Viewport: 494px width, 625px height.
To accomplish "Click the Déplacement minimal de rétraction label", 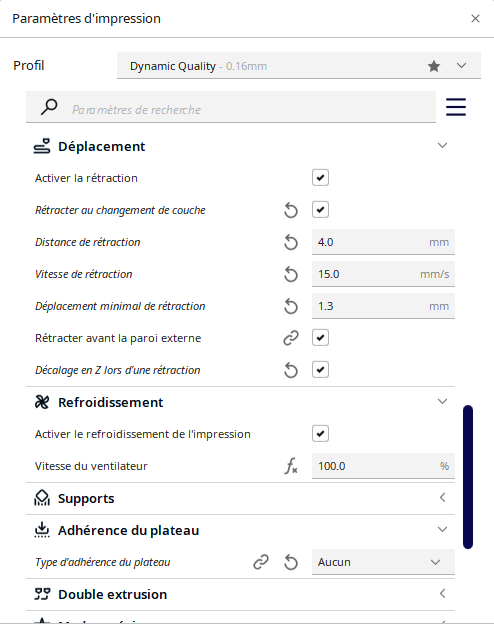I will click(x=120, y=306).
